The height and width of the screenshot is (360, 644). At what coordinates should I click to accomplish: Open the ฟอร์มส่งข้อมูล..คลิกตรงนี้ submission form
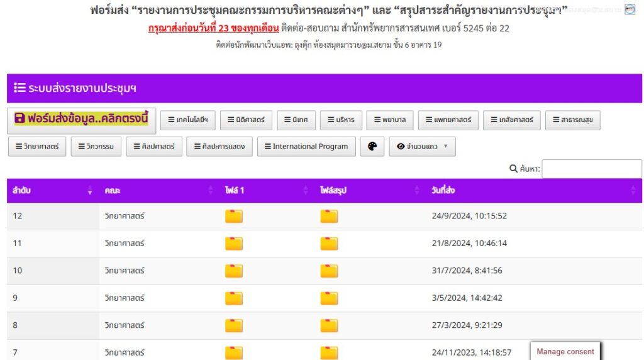(x=81, y=120)
